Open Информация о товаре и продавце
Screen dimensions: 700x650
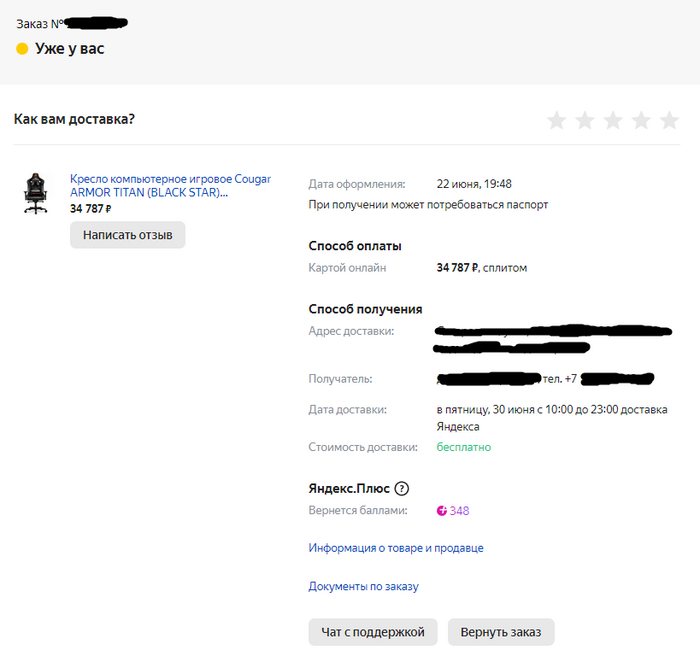(x=396, y=548)
